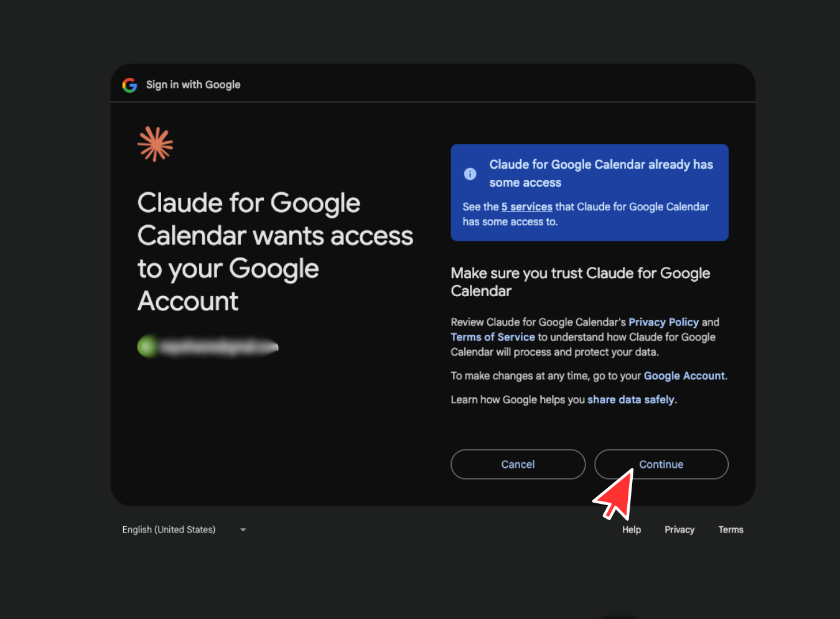This screenshot has height=619, width=840.
Task: Open the Google Account link
Action: pos(684,376)
